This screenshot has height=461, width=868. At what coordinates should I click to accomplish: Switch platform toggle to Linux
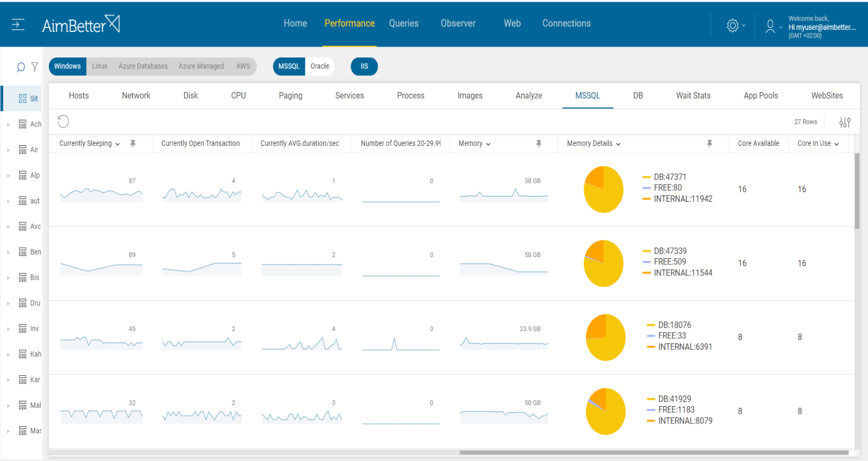click(x=99, y=66)
